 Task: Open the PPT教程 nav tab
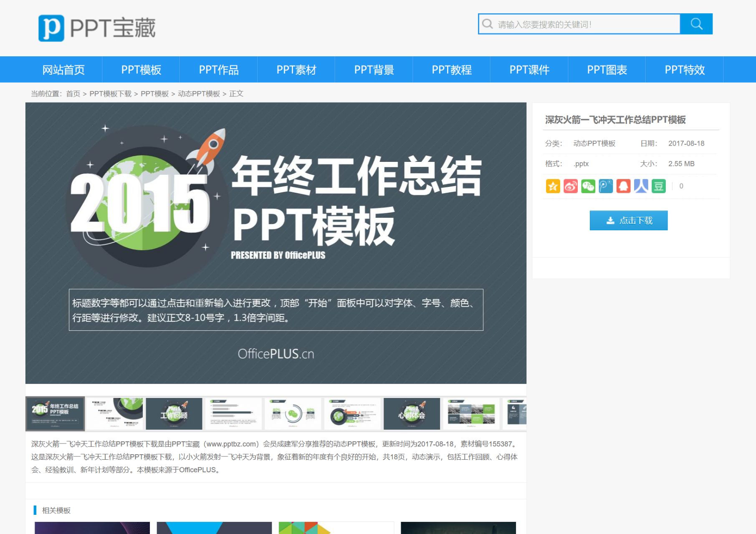[452, 70]
